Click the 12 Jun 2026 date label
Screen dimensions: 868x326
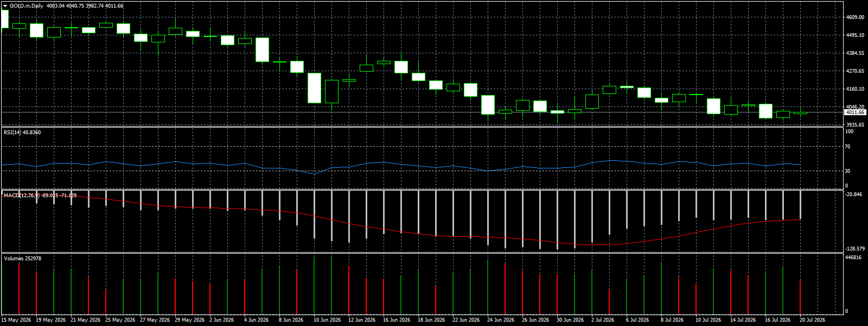click(x=362, y=320)
